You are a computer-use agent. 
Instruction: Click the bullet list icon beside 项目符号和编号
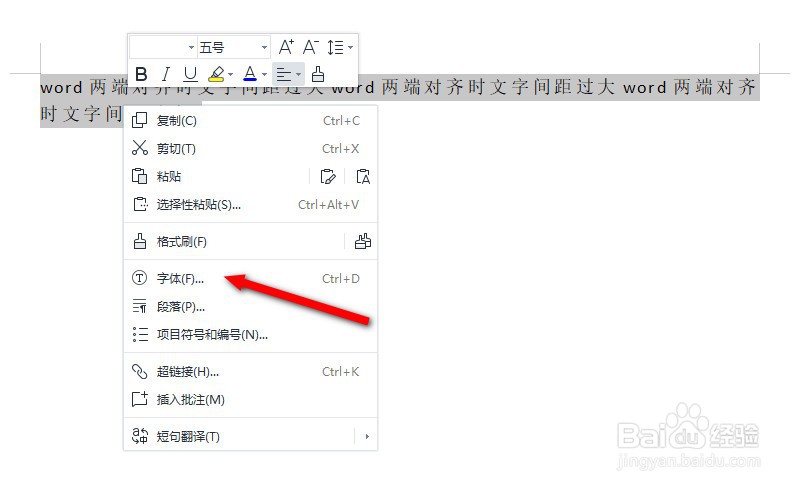click(x=140, y=334)
